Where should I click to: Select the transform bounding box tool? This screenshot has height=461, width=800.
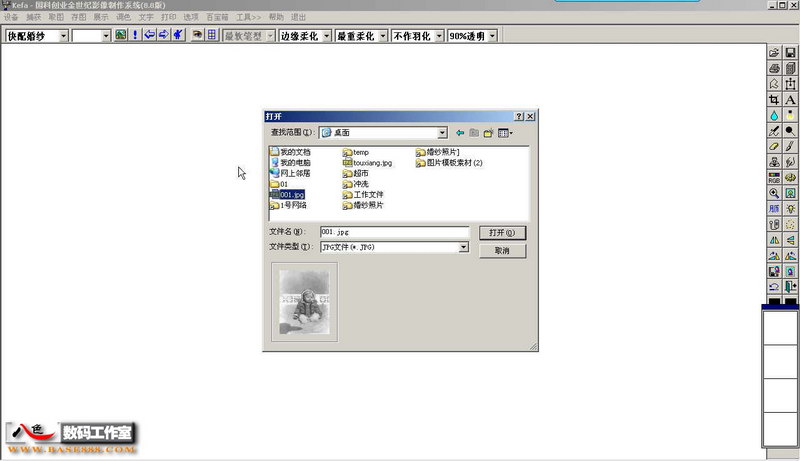click(x=790, y=84)
